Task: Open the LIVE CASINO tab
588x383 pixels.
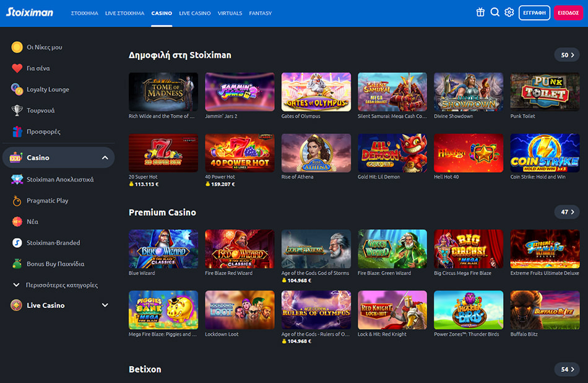Action: 195,13
